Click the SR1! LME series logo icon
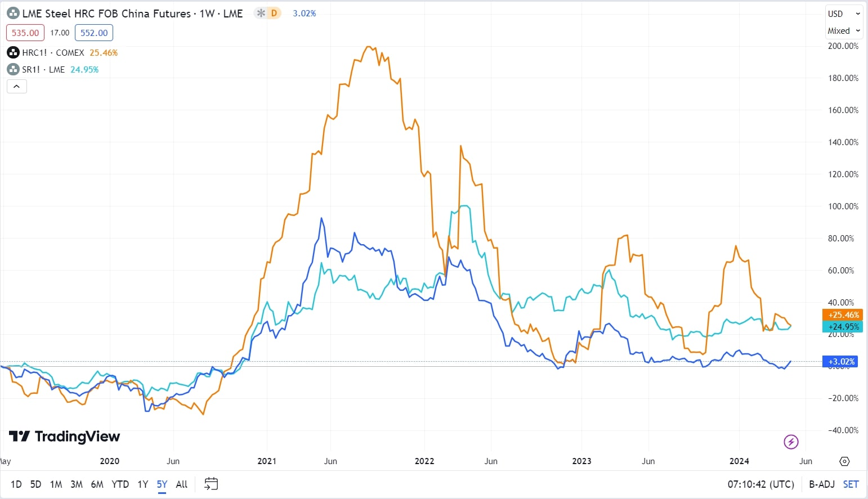This screenshot has width=868, height=499. tap(13, 69)
